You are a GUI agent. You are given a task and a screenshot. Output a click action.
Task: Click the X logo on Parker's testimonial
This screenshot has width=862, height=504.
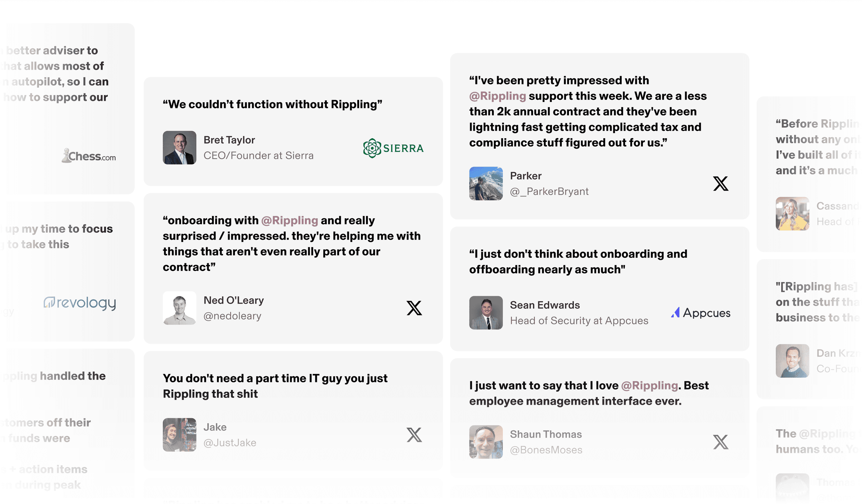pyautogui.click(x=720, y=183)
